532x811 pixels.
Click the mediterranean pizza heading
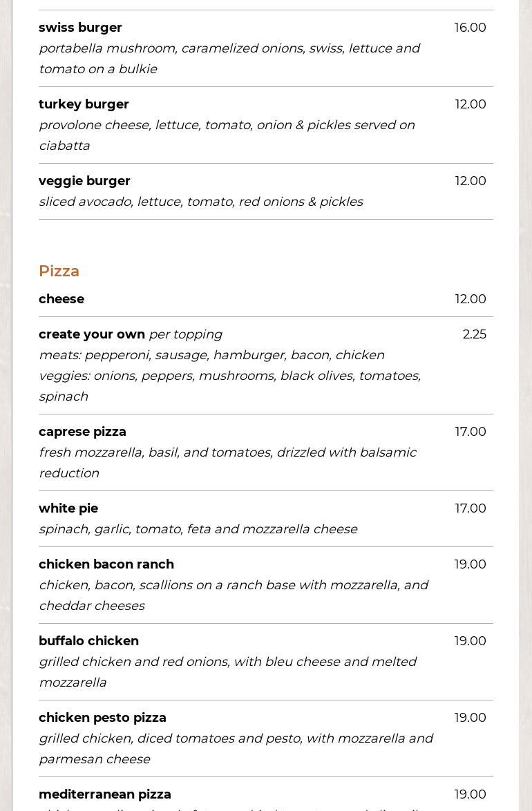105,794
